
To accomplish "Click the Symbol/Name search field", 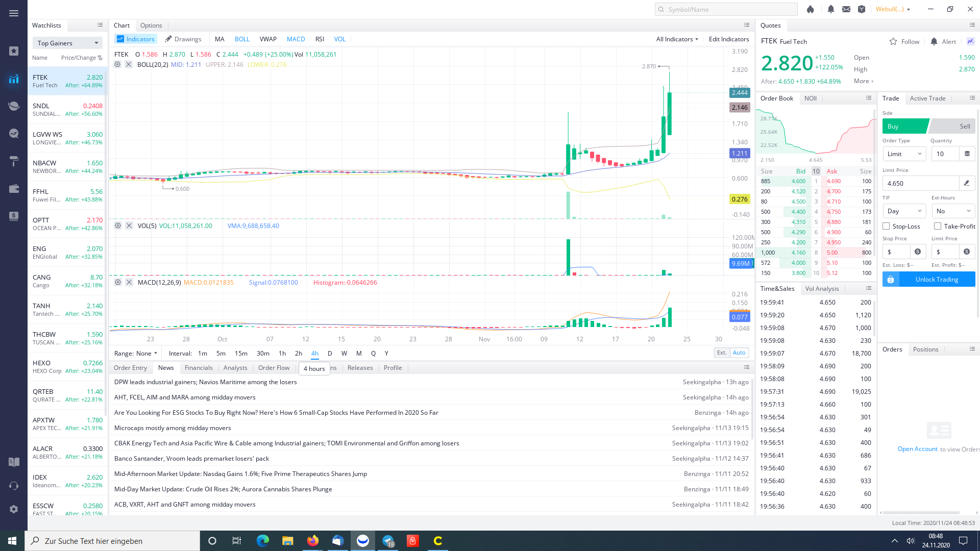I will coord(726,9).
